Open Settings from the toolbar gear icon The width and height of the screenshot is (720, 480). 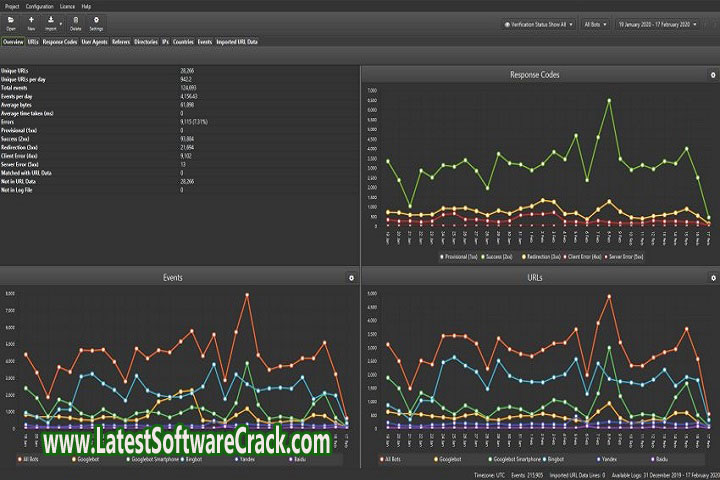(96, 21)
